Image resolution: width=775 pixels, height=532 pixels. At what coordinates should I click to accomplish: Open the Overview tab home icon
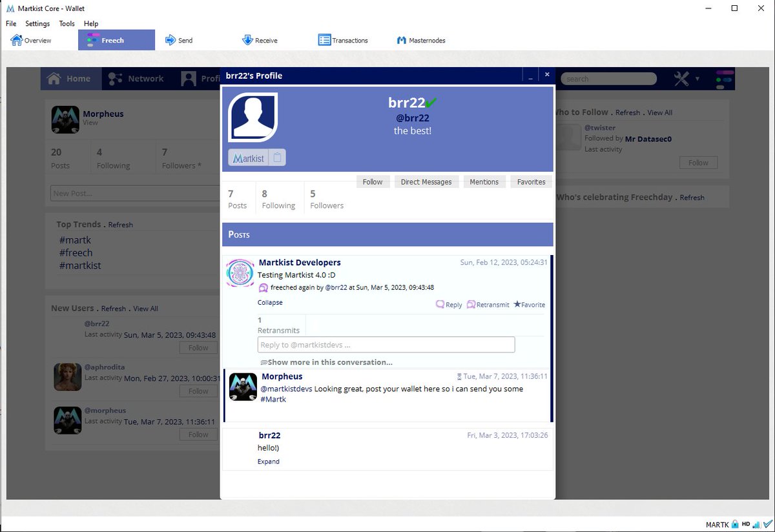pos(16,40)
